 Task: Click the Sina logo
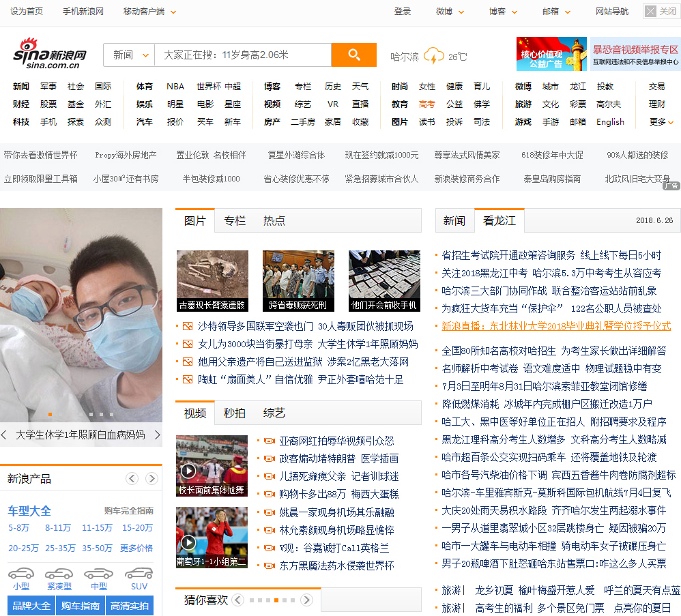[50, 54]
